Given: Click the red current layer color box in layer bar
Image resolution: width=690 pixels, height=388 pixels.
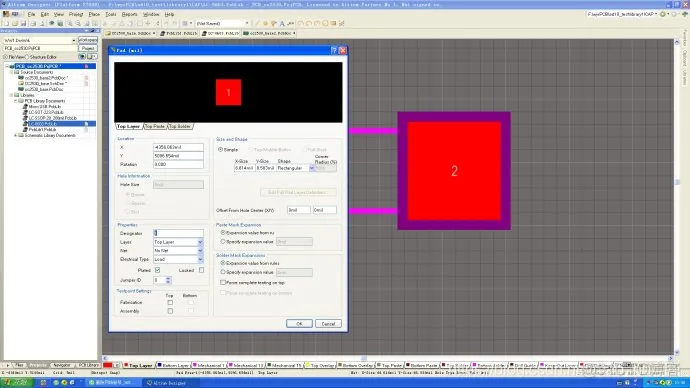Looking at the screenshot, I should point(108,365).
